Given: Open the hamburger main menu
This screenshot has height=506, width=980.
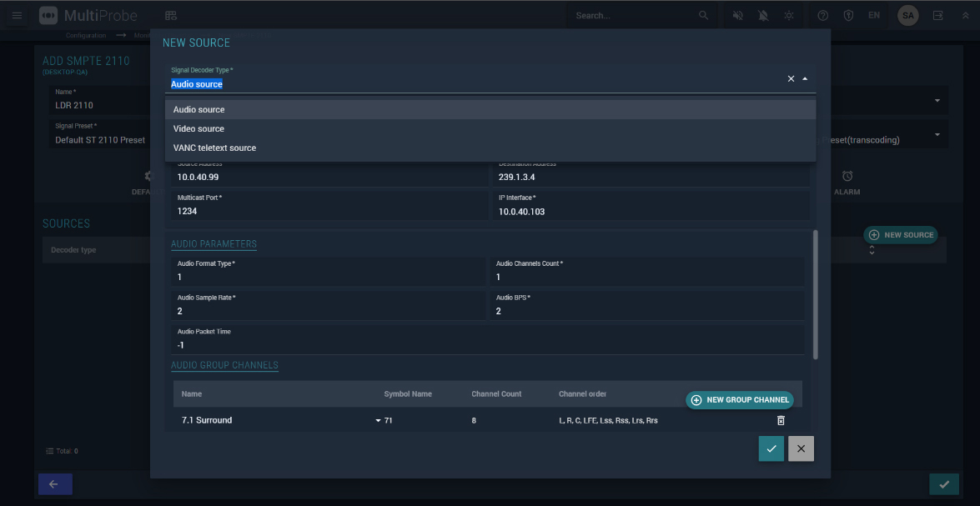Looking at the screenshot, I should 17,15.
